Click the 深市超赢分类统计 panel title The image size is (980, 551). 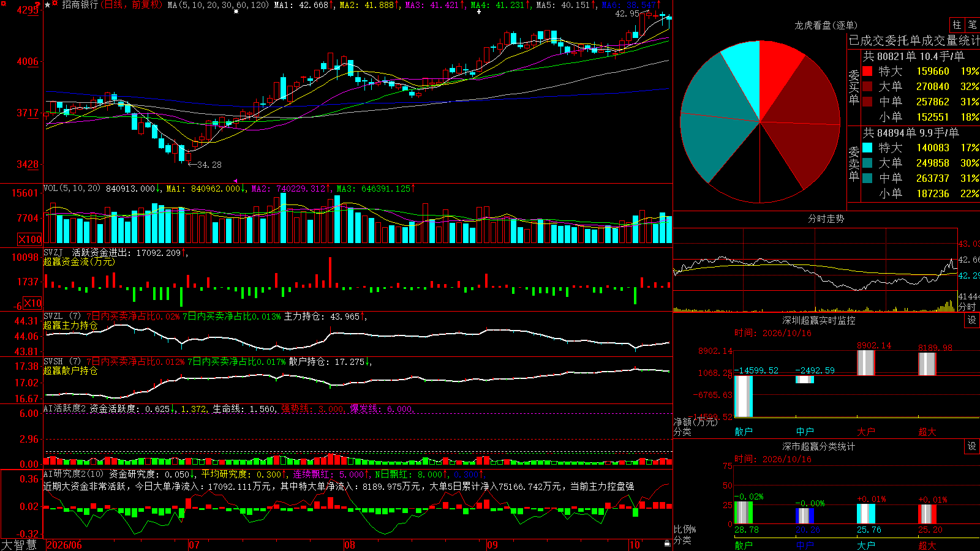pyautogui.click(x=818, y=446)
